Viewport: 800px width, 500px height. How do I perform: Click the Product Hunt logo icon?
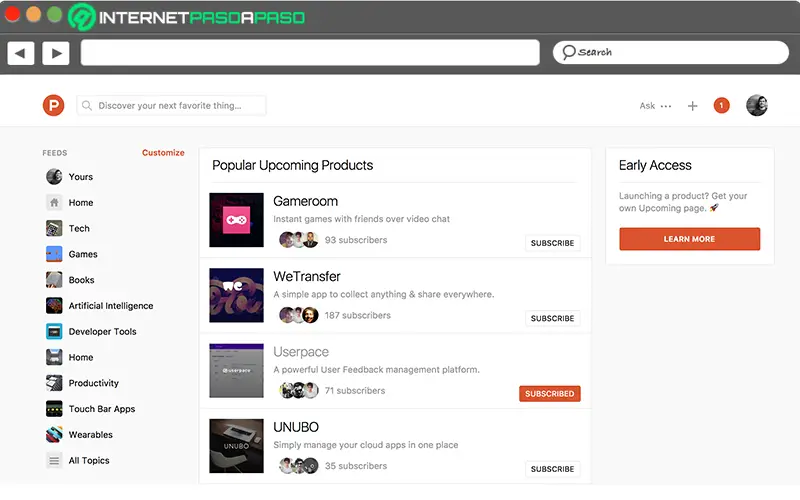(53, 105)
